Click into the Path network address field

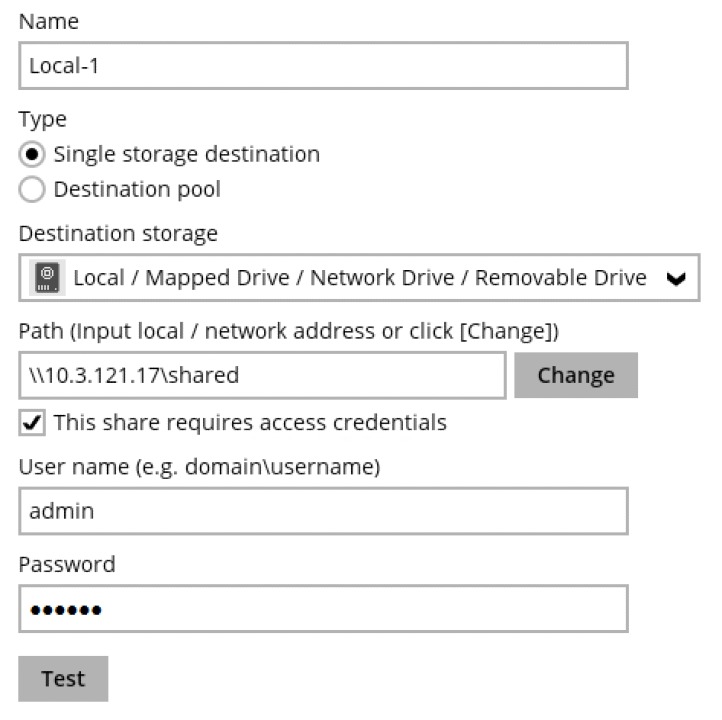[x=262, y=376]
